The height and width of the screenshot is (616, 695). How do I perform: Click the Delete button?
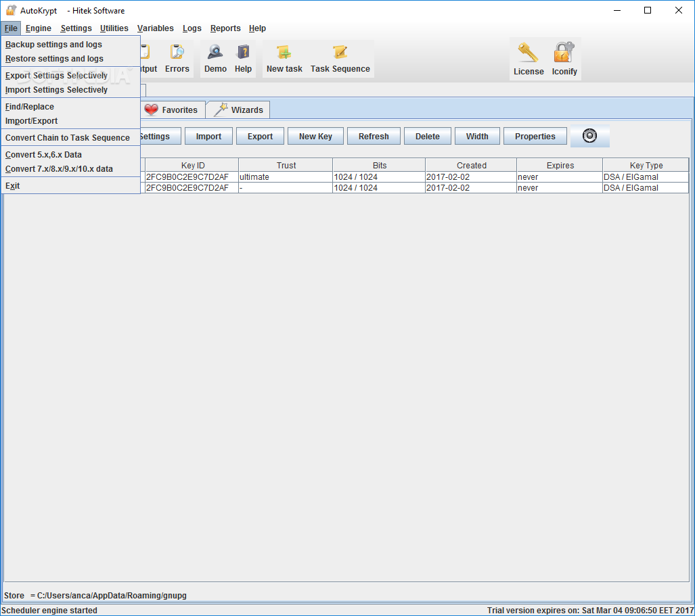(x=428, y=137)
